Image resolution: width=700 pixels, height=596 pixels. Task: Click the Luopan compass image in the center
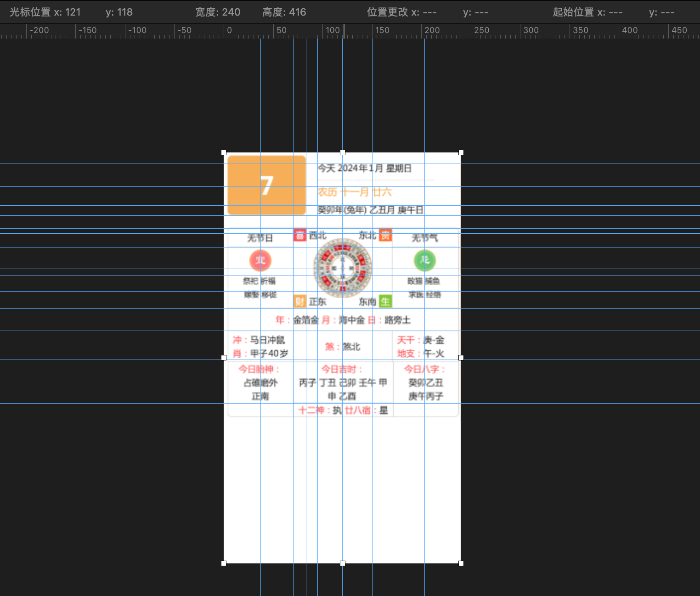click(343, 268)
